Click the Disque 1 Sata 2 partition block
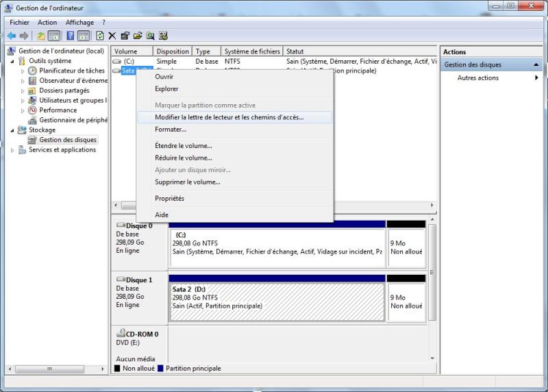 (276, 302)
